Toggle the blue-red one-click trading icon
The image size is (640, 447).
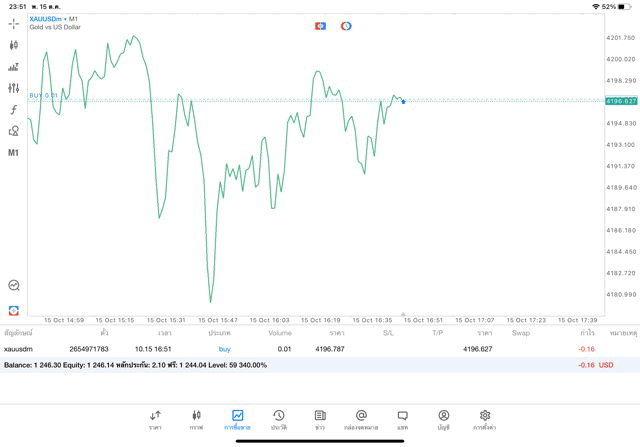tap(320, 26)
